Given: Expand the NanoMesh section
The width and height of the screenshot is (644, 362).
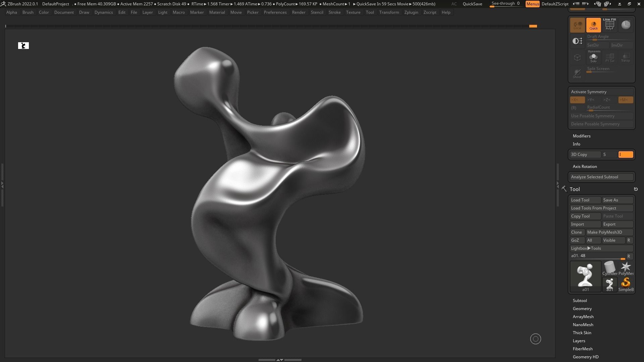Looking at the screenshot, I should click(x=583, y=325).
